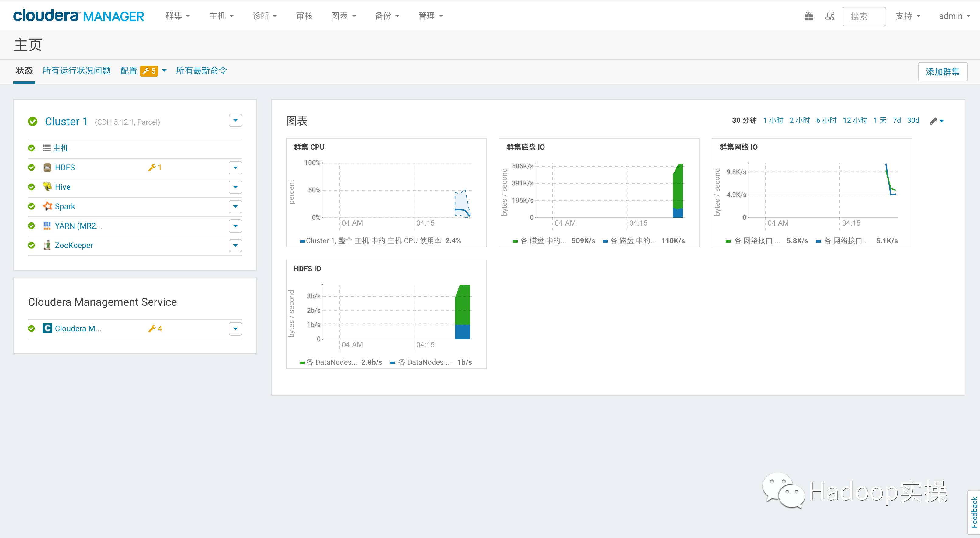Click into the 搜索 search field

pos(864,16)
